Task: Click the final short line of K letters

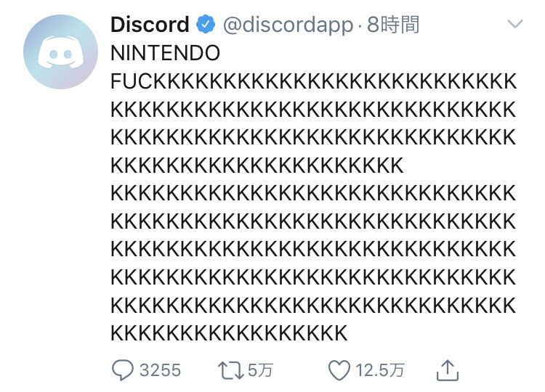Action: 229,333
